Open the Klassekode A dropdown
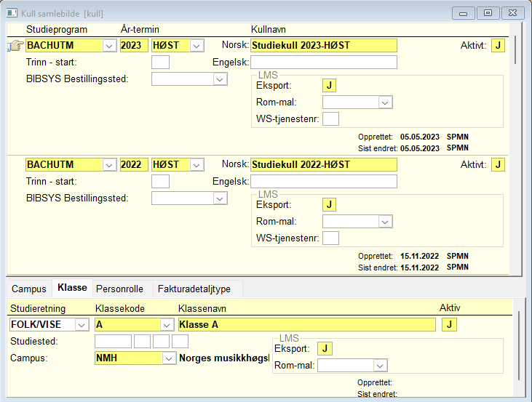 pyautogui.click(x=167, y=325)
